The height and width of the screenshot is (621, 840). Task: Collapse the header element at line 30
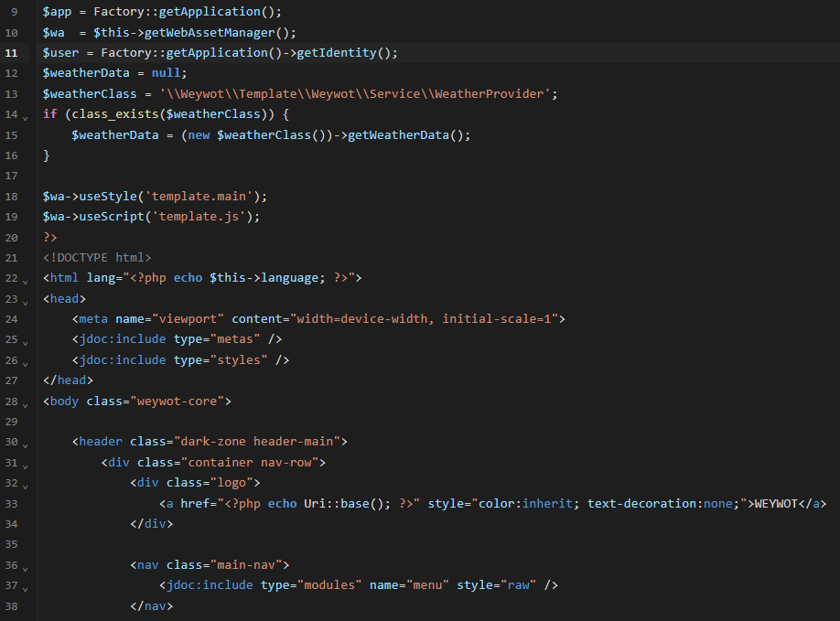click(25, 443)
